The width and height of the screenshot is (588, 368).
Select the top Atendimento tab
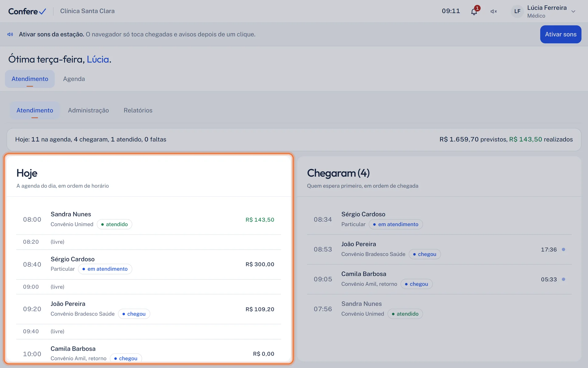tap(30, 79)
